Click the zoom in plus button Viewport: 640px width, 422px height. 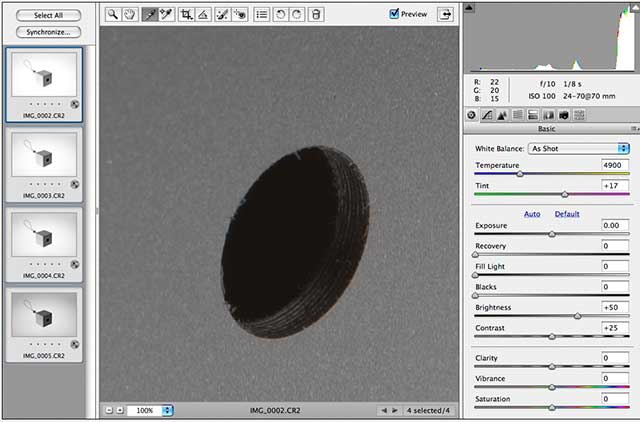[120, 410]
